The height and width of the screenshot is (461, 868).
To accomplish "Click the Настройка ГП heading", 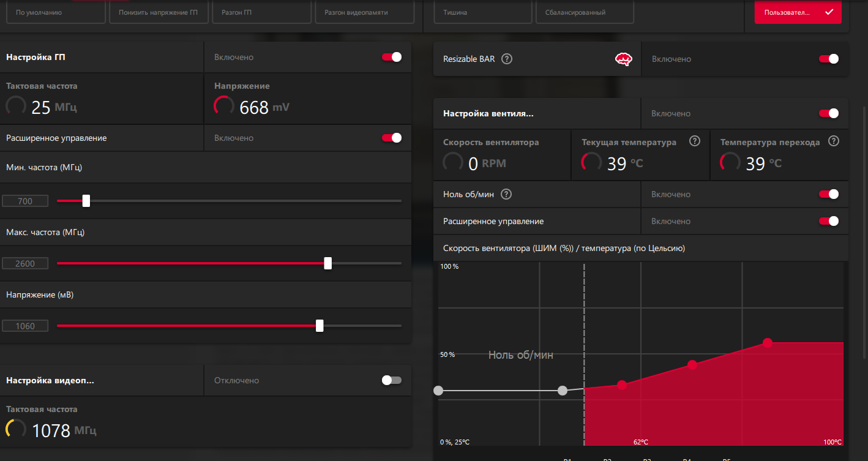I will pyautogui.click(x=36, y=57).
